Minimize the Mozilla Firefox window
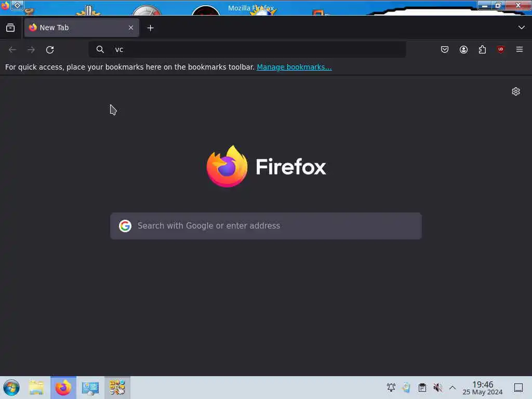The height and width of the screenshot is (399, 532). coord(485,5)
